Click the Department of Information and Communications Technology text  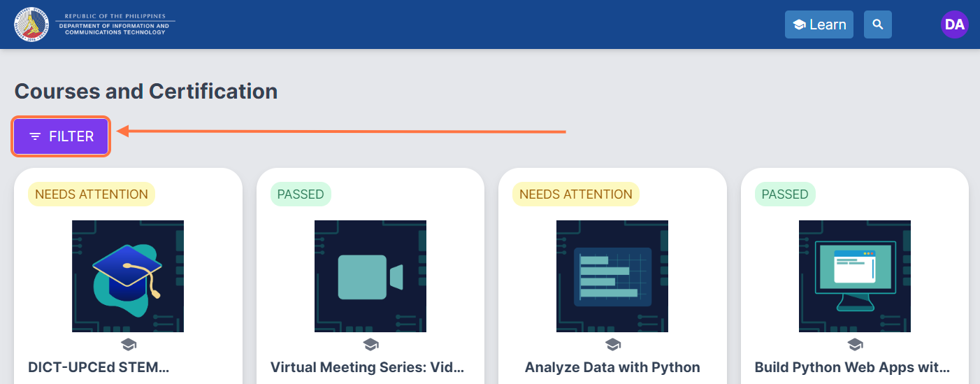pyautogui.click(x=114, y=29)
